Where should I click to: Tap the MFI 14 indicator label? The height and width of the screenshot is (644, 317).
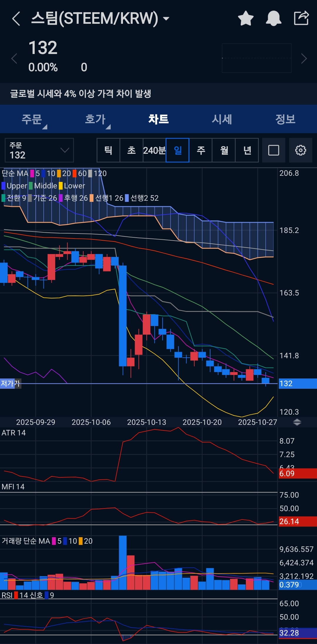(x=13, y=487)
